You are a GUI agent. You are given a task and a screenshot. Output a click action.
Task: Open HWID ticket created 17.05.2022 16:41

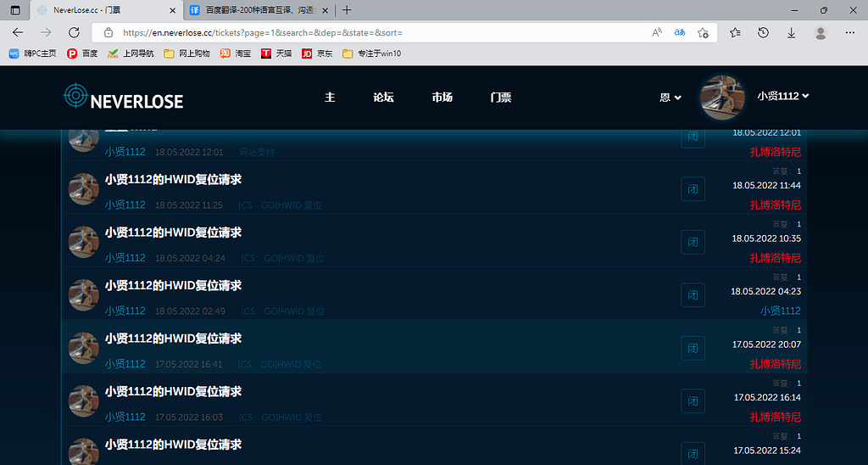click(173, 339)
